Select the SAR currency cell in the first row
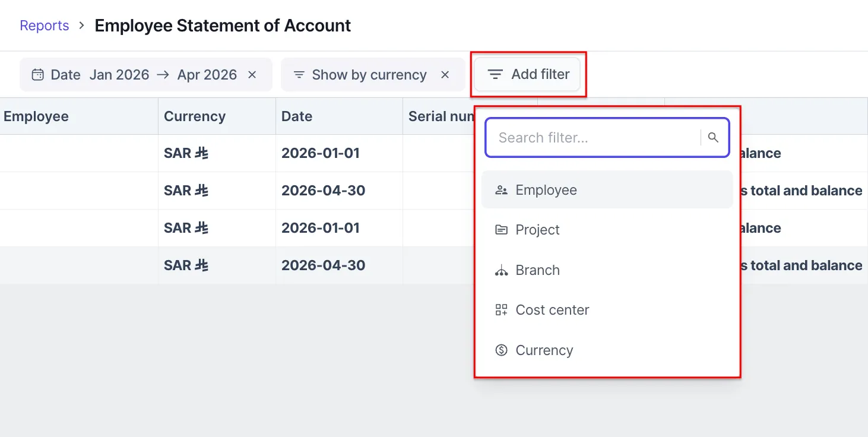Image resolution: width=868 pixels, height=437 pixels. coord(186,153)
